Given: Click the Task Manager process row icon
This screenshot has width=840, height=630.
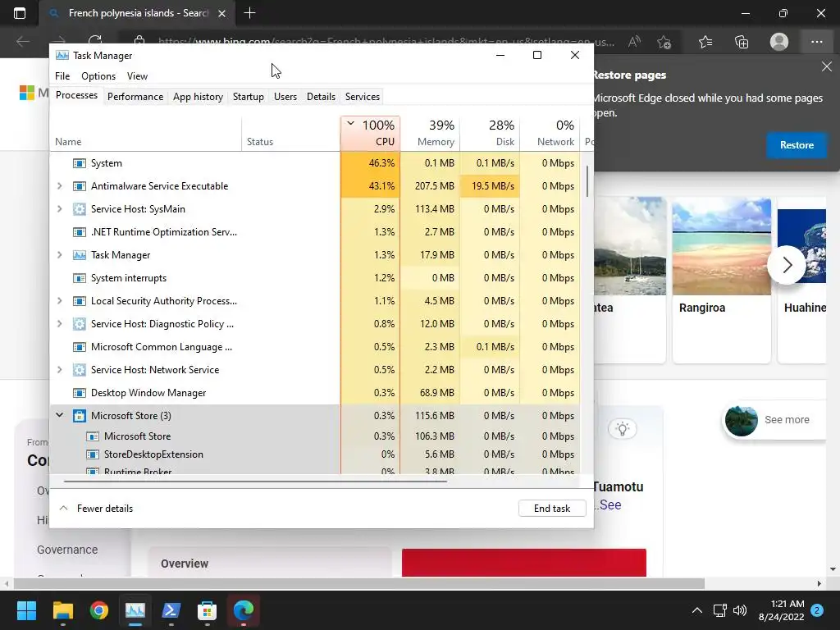Looking at the screenshot, I should 80,255.
